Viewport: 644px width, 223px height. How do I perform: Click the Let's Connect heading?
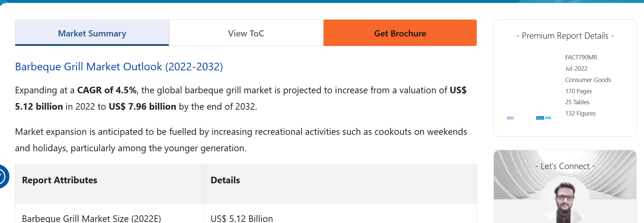tap(565, 166)
